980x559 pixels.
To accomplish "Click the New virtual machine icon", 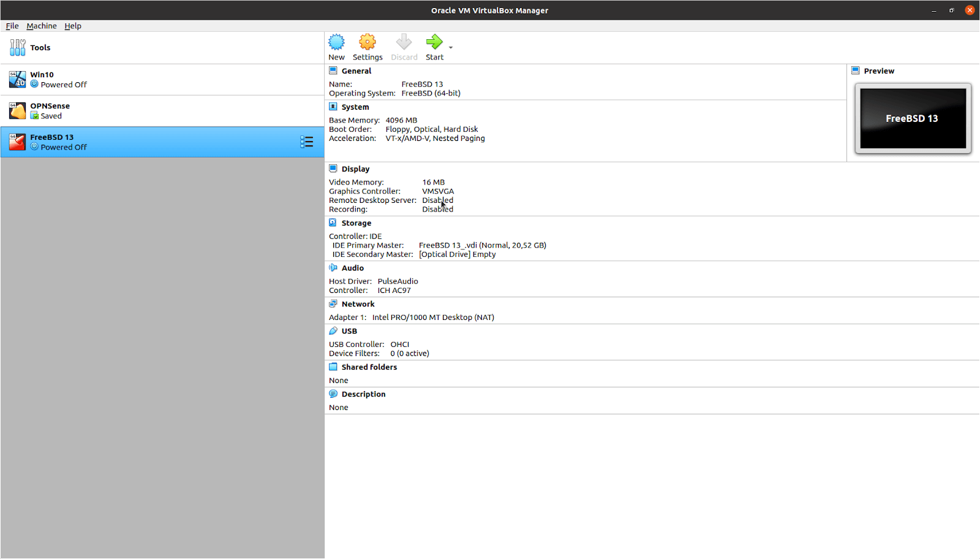I will 336,42.
